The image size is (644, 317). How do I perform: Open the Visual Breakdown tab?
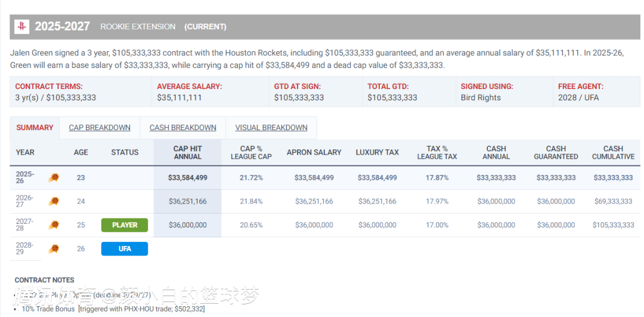coord(271,128)
